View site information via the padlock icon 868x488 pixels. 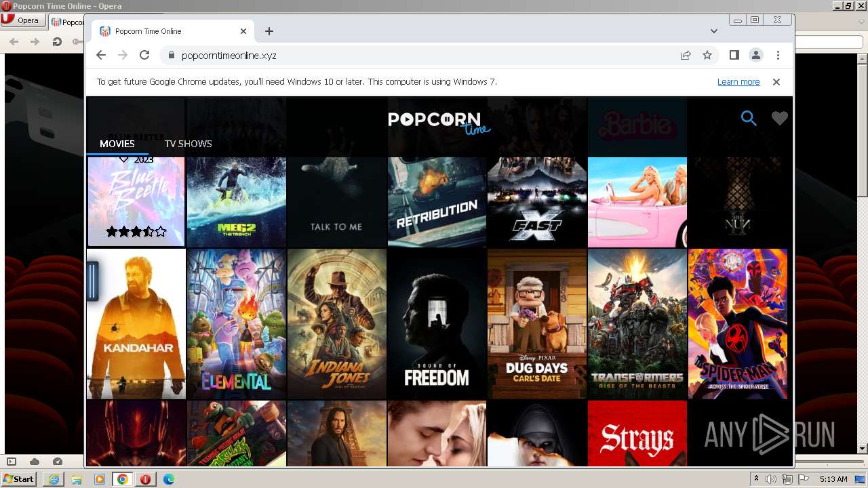click(x=171, y=56)
